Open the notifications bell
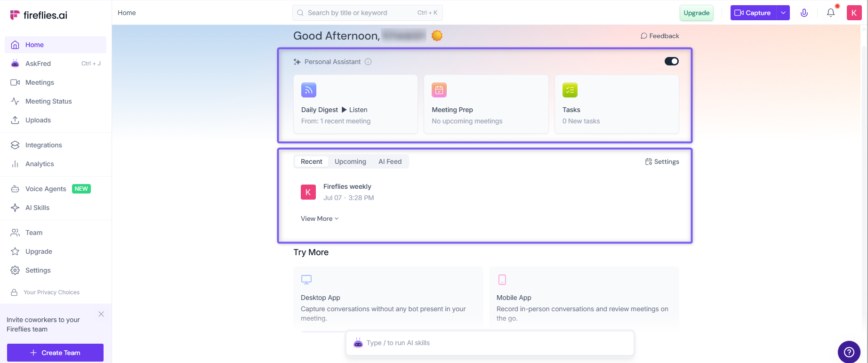 831,13
